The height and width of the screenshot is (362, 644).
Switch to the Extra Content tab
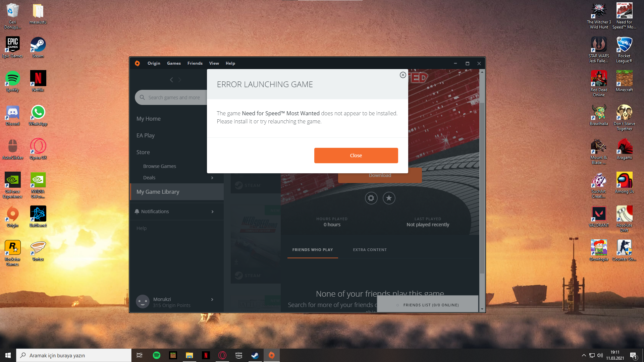coord(370,250)
